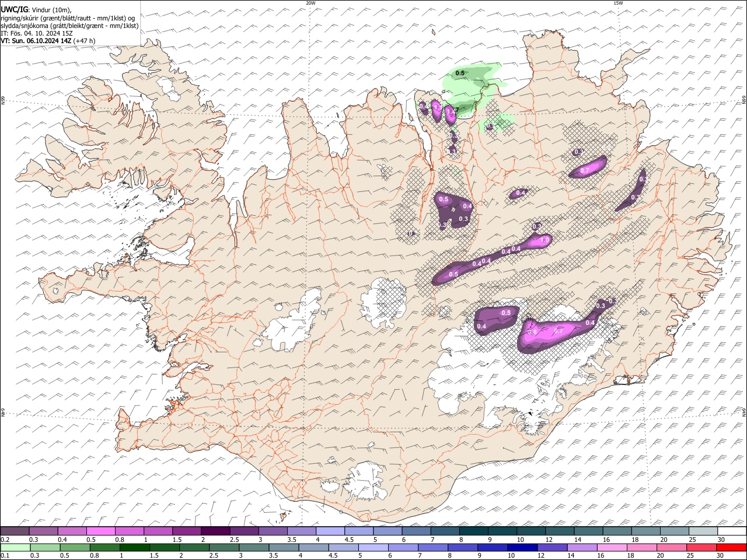Pick upper legend pink swatch between 0.5 and 0.8
747x560 pixels.
click(100, 531)
